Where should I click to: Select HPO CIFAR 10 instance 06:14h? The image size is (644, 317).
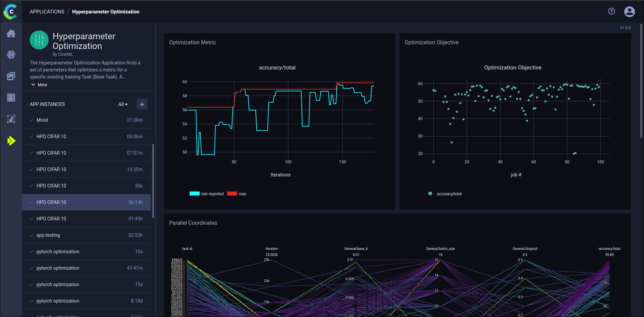point(86,202)
